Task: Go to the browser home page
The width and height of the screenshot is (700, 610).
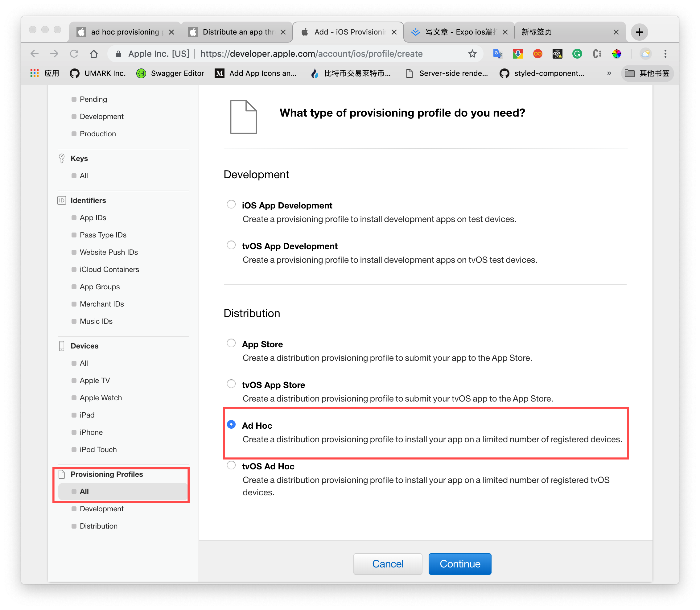Action: pyautogui.click(x=94, y=54)
